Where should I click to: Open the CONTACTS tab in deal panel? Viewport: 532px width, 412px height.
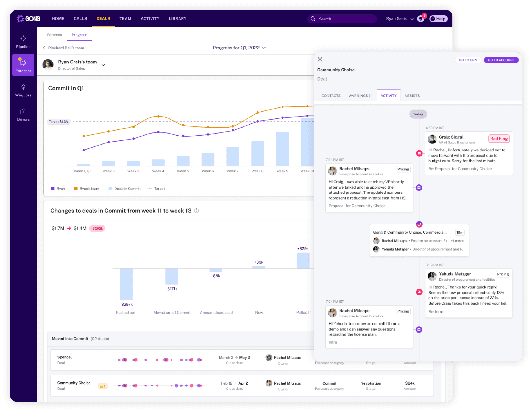point(331,96)
